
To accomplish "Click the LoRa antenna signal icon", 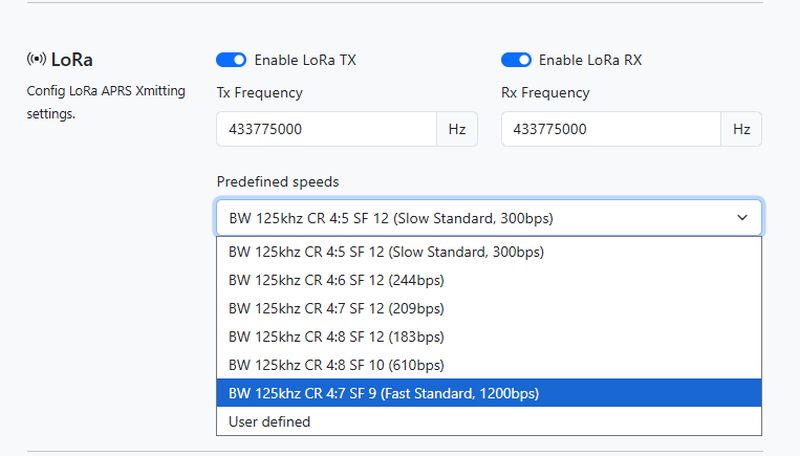I will (x=36, y=59).
